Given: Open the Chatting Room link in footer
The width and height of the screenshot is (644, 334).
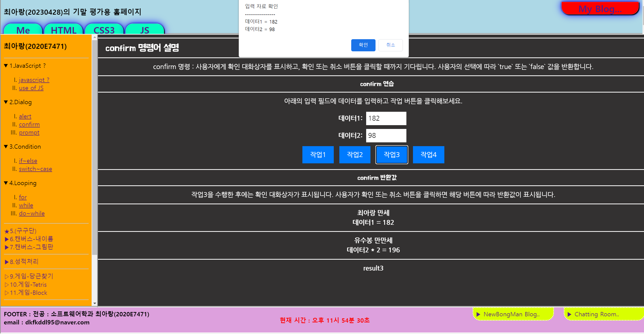Looking at the screenshot, I should (x=596, y=314).
